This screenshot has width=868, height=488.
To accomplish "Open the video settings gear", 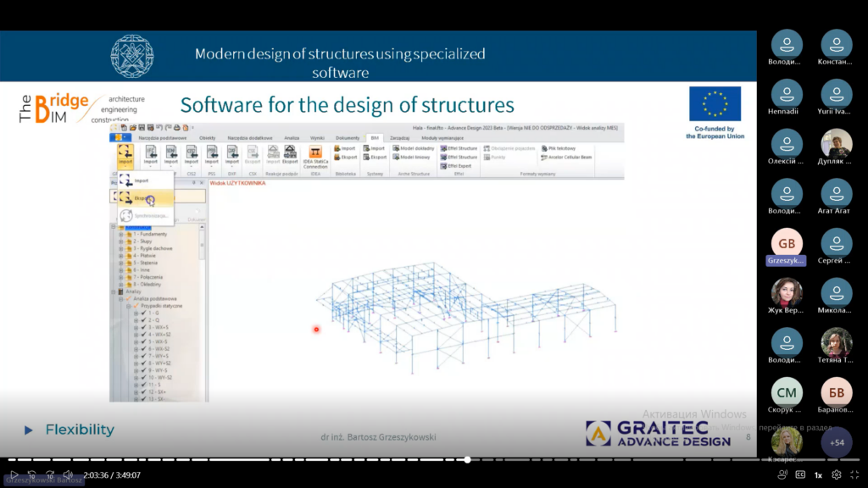I will tap(837, 475).
